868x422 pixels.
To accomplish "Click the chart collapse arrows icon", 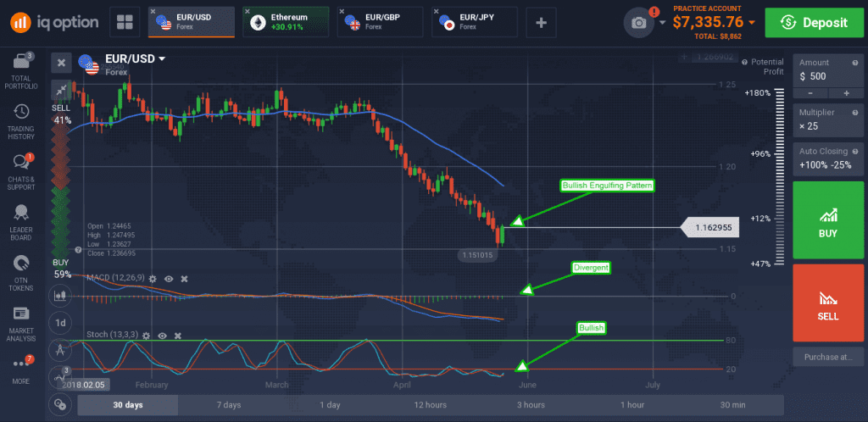I will [61, 89].
